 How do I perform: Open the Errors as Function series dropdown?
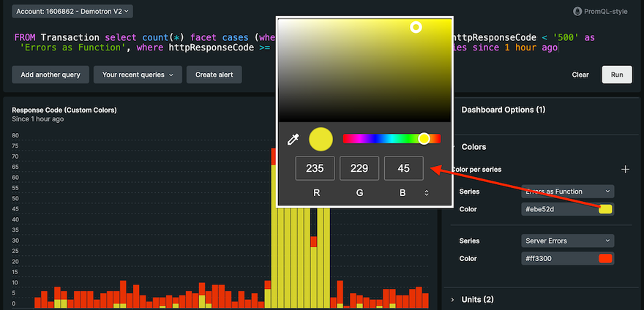(568, 192)
